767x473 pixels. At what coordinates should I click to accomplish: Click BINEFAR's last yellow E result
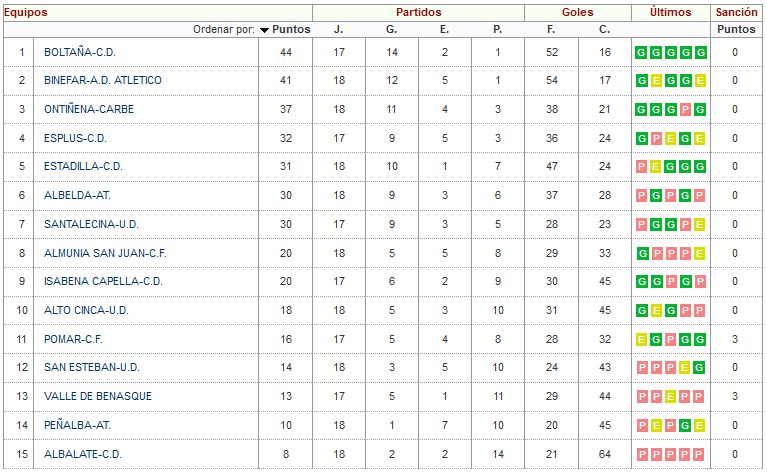tap(700, 81)
